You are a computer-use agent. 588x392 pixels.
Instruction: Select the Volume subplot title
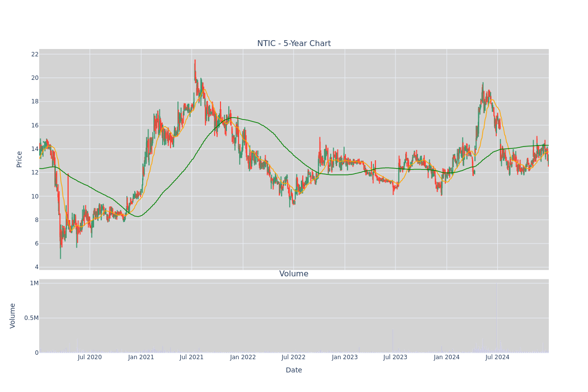coord(294,274)
